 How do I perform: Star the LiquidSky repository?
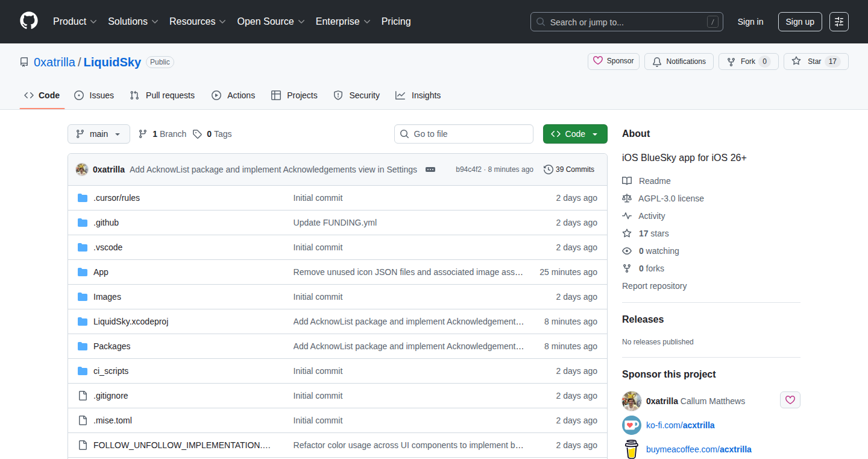click(816, 62)
